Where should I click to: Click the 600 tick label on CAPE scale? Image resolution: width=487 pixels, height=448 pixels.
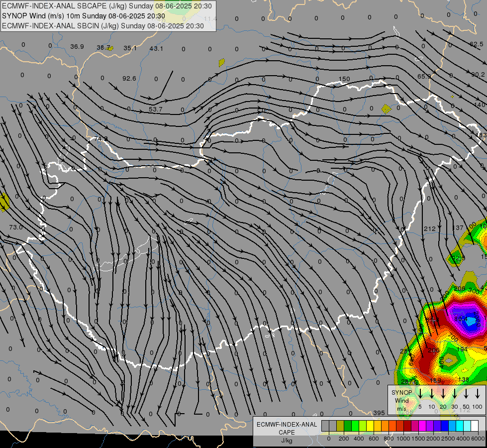tap(374, 439)
